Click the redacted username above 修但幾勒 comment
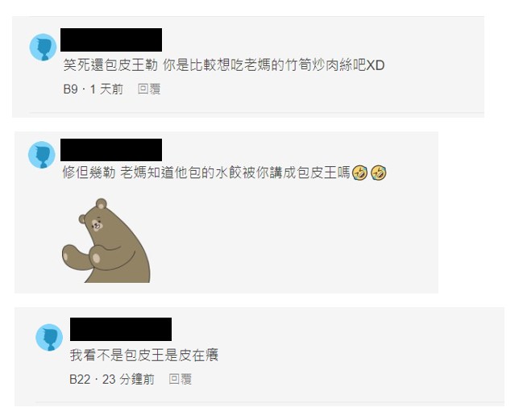The width and height of the screenshot is (519, 420). click(111, 150)
